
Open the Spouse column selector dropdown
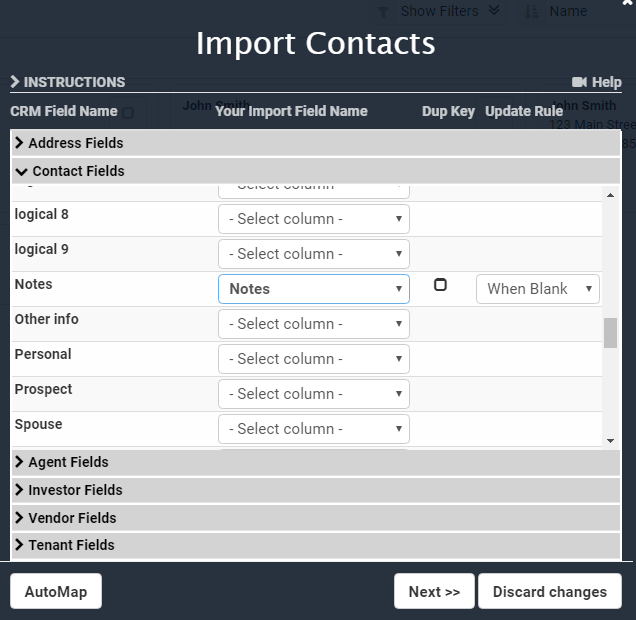point(313,429)
